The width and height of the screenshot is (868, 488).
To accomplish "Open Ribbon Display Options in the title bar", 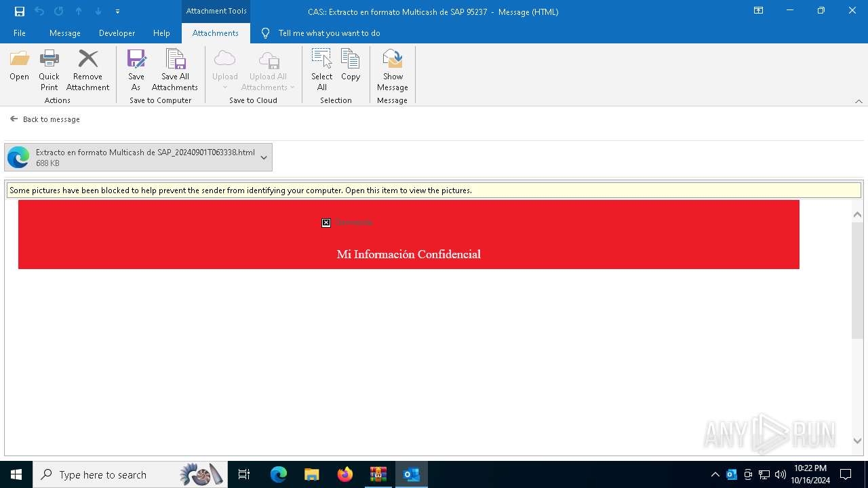I will 758,11.
